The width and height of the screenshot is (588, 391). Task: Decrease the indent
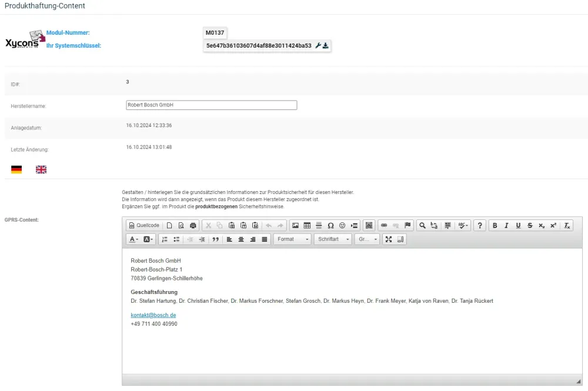tap(190, 239)
